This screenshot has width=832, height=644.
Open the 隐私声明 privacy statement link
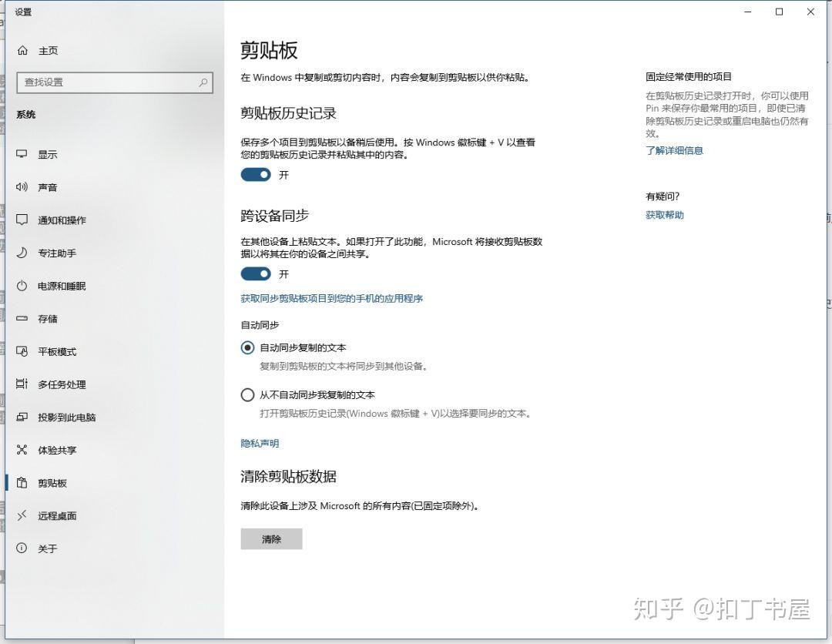tap(260, 444)
